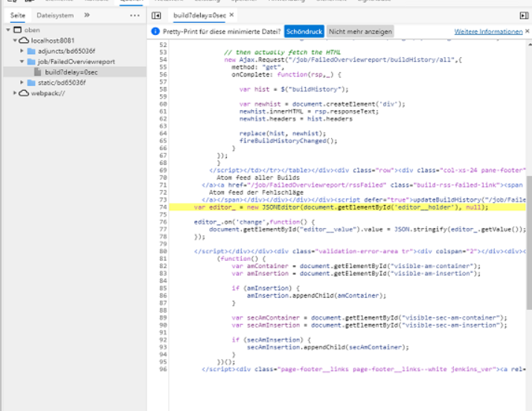The width and height of the screenshot is (532, 411).
Task: Click the folder icon of static/bd65036f
Action: [31, 82]
